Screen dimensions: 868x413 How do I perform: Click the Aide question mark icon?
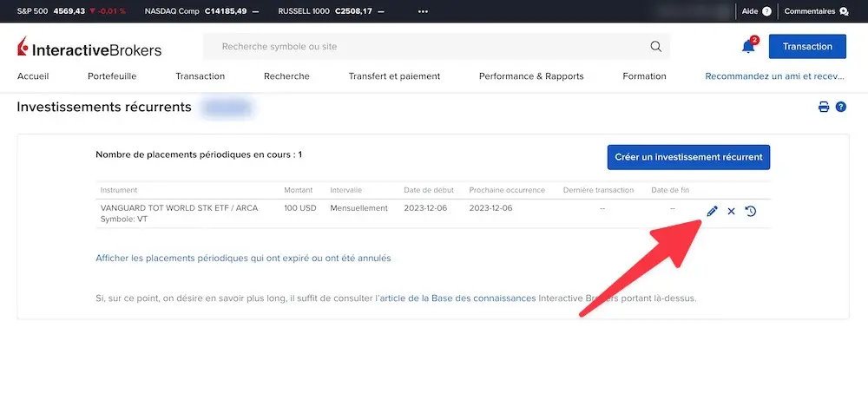tap(766, 11)
